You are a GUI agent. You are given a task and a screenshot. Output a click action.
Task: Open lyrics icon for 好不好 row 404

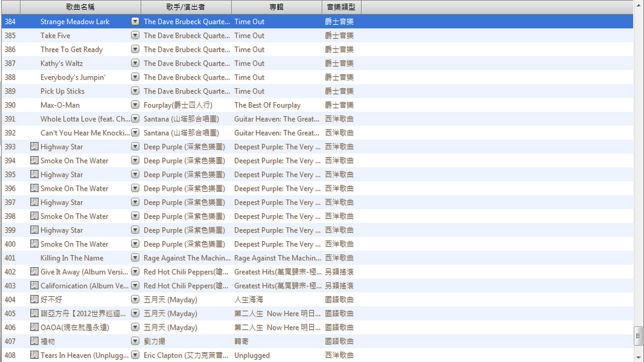(34, 300)
